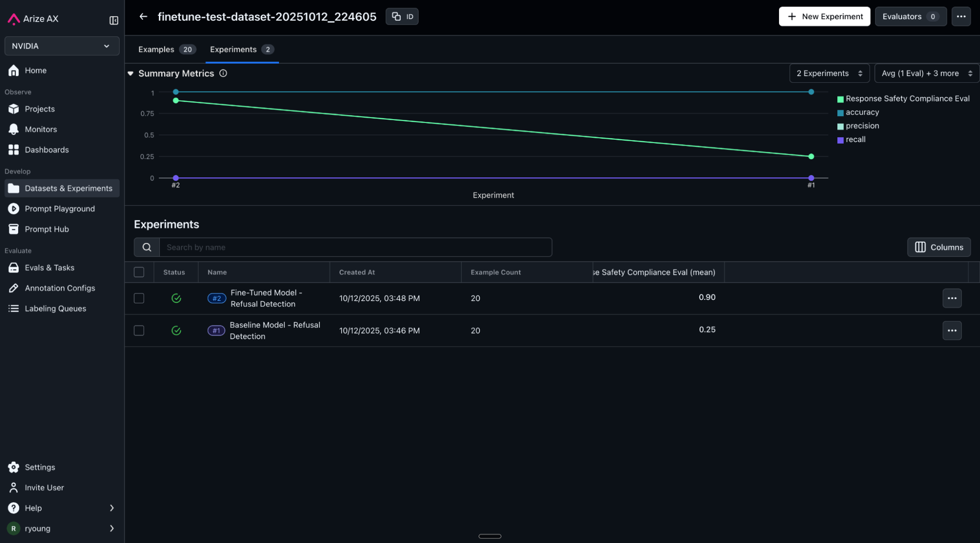The image size is (980, 543).
Task: Select the Fine-Tuned Model experiment checkbox
Action: point(139,298)
